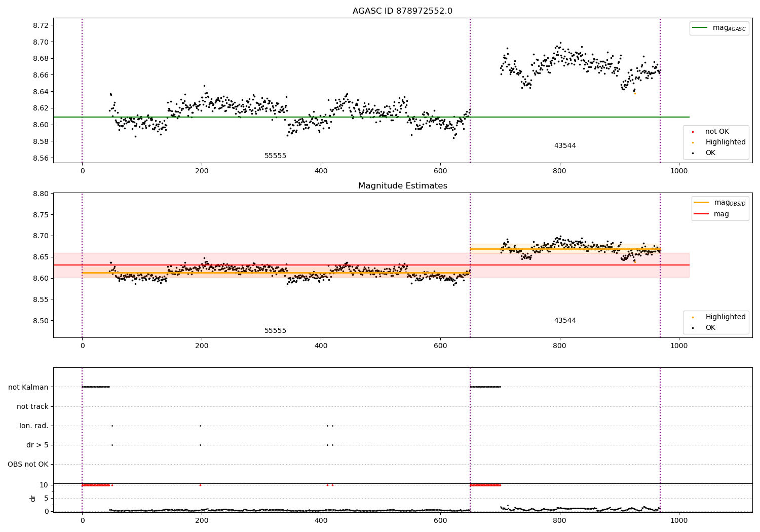This screenshot has height=532, width=760.
Task: Click the 800 x-tick under the bottom dr plot
Action: click(x=559, y=521)
